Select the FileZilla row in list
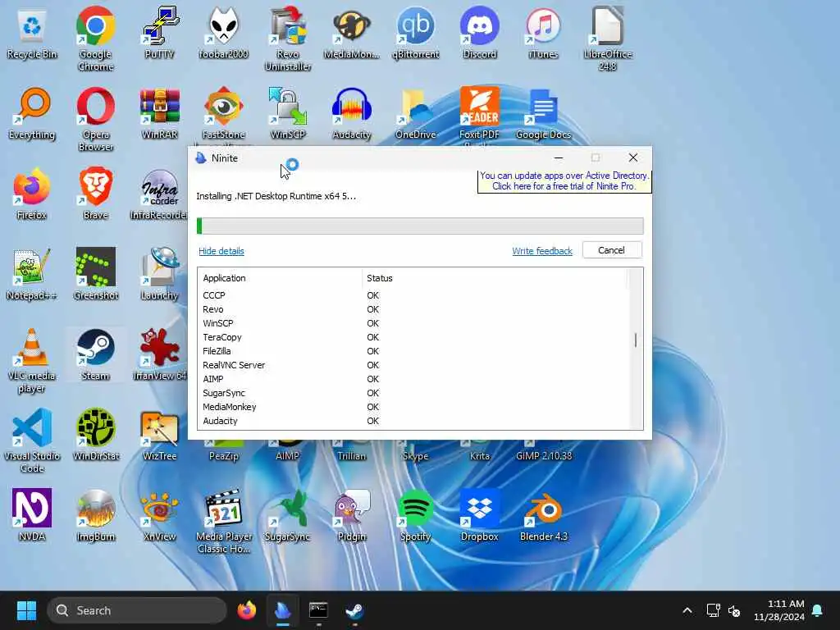 pyautogui.click(x=413, y=351)
